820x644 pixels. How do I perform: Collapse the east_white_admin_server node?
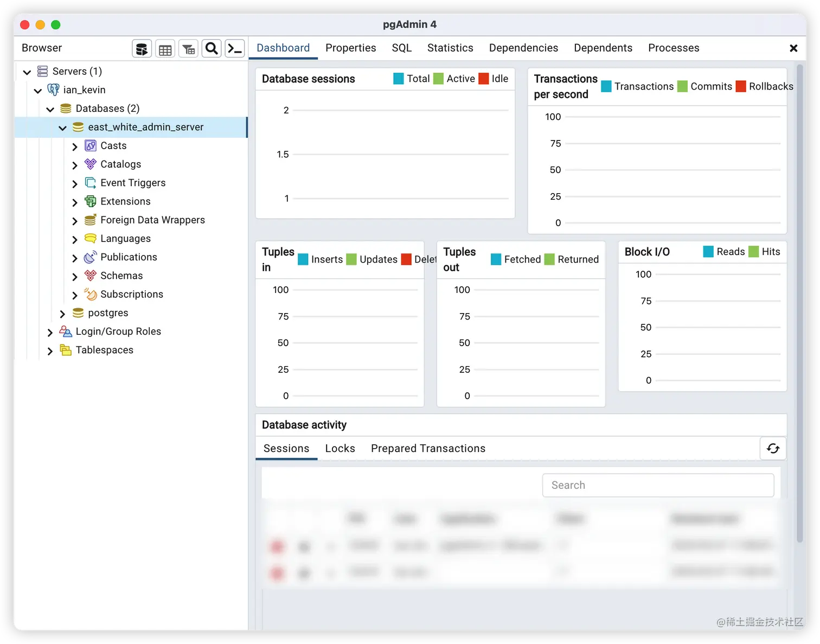[62, 127]
